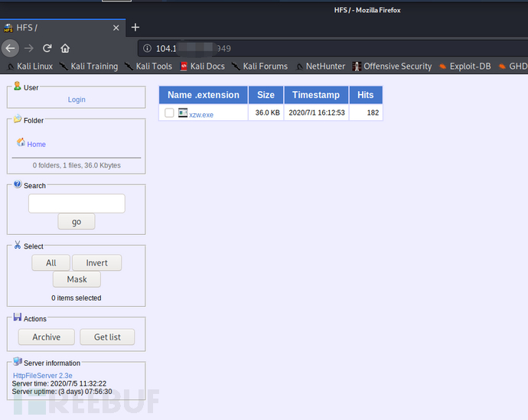Viewport: 528px width, 420px height.
Task: Click the Select panel scissors icon
Action: (x=18, y=245)
